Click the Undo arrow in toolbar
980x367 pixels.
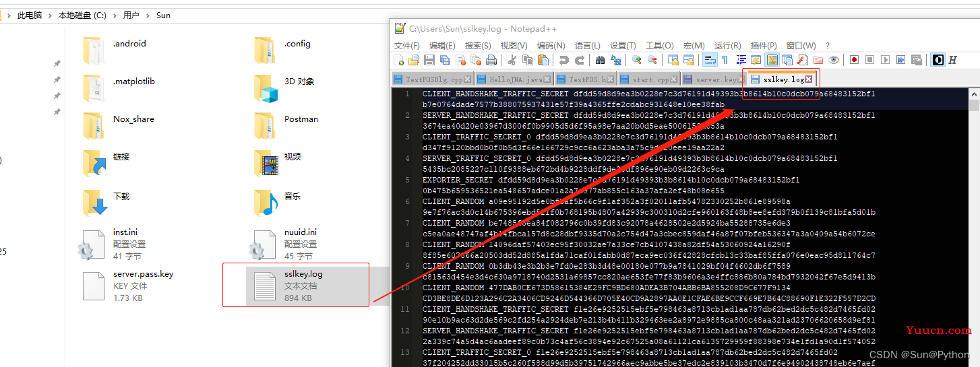tap(563, 60)
